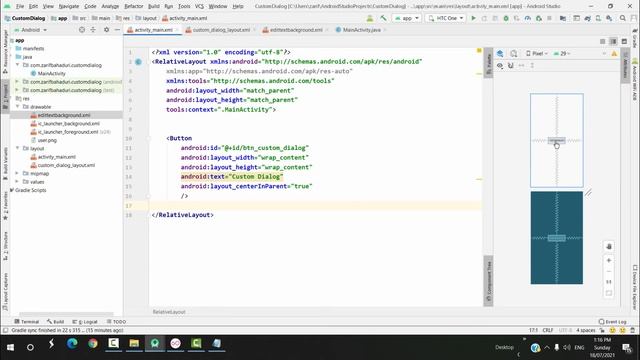Click the gutter icon next to RelativeLayout line
Viewport: 640px width, 360px height.
tap(138, 62)
